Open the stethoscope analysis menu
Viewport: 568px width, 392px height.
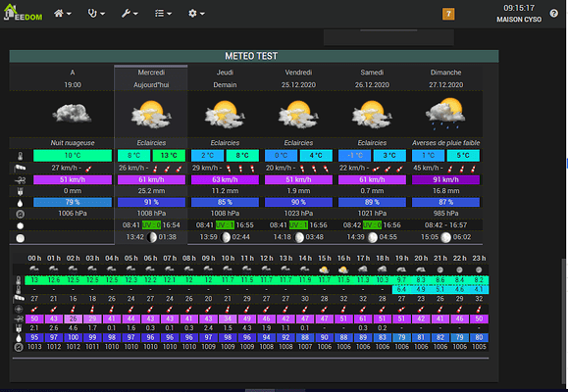96,14
